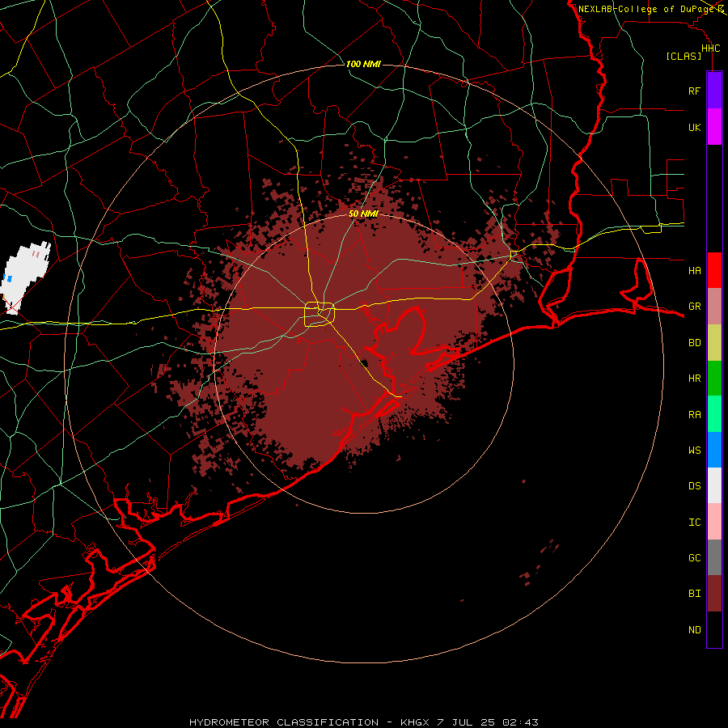Screen dimensions: 728x728
Task: Click the 50 NMI range ring label
Action: (x=363, y=214)
